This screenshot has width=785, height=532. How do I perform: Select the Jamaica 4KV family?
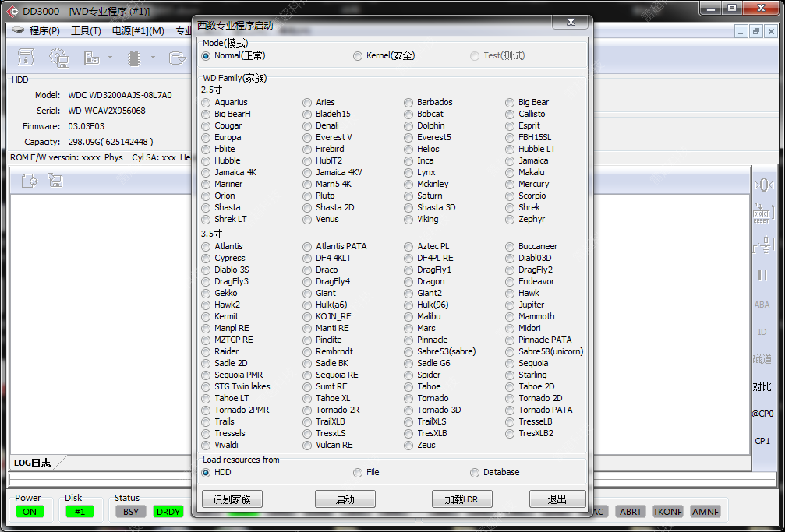pos(332,172)
